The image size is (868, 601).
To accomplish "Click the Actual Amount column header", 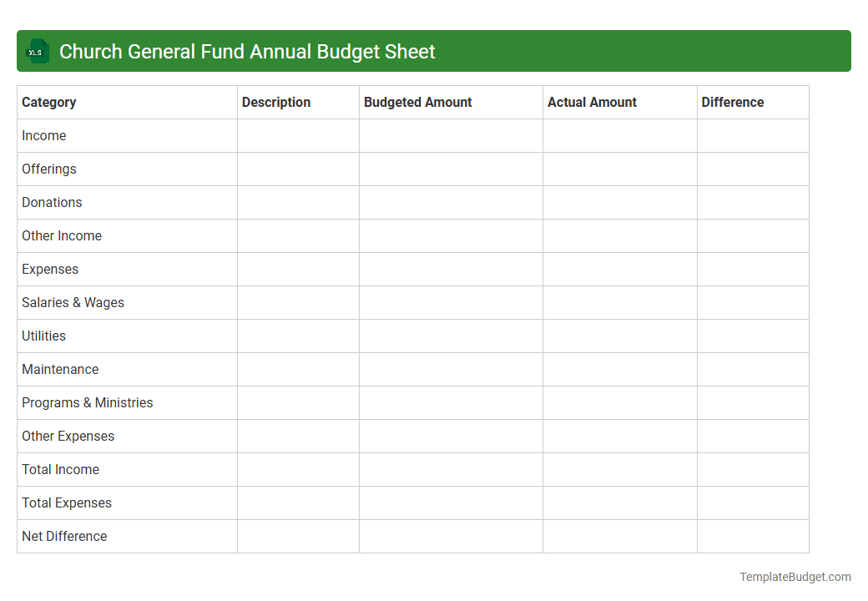I will click(593, 102).
